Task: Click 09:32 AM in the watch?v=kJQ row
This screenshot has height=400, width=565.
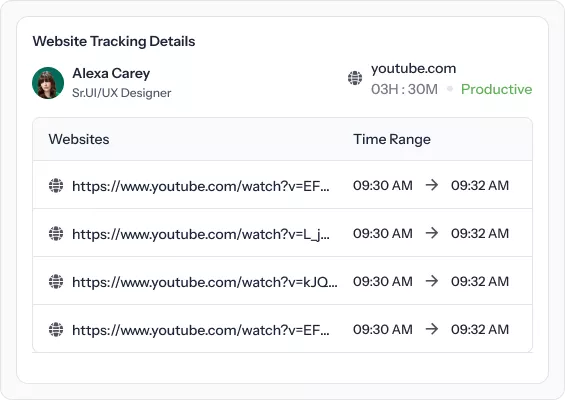Action: (x=480, y=281)
